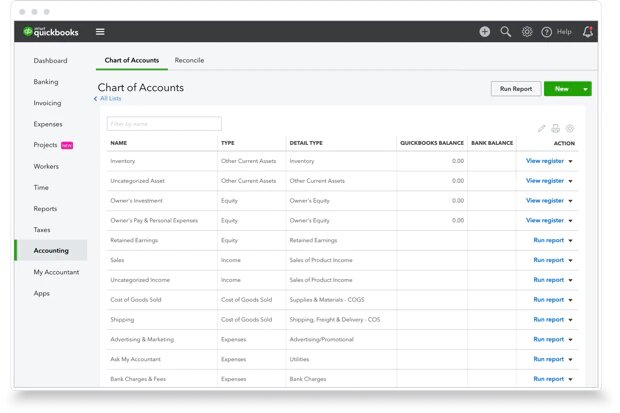
Task: Go back to All Lists
Action: [x=108, y=99]
